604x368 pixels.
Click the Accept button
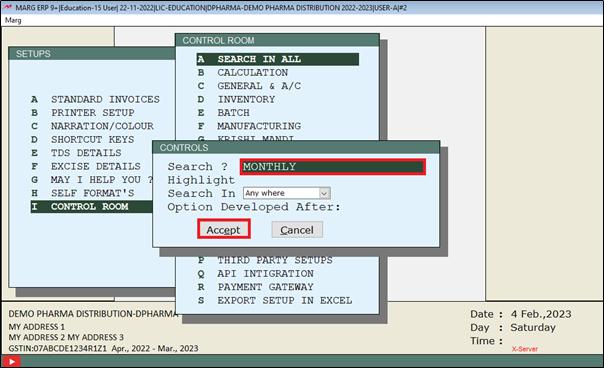click(x=224, y=229)
